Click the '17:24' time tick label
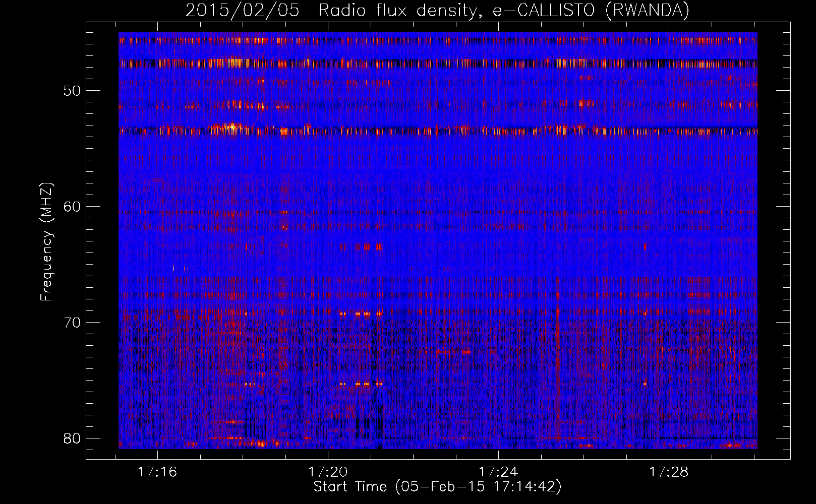Viewport: 816px width, 504px height. [498, 472]
